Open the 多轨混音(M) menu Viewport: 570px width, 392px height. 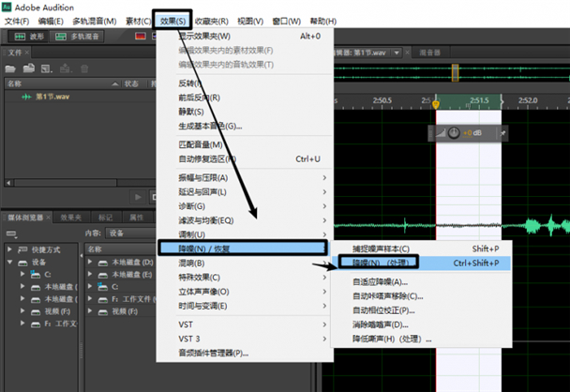(95, 22)
